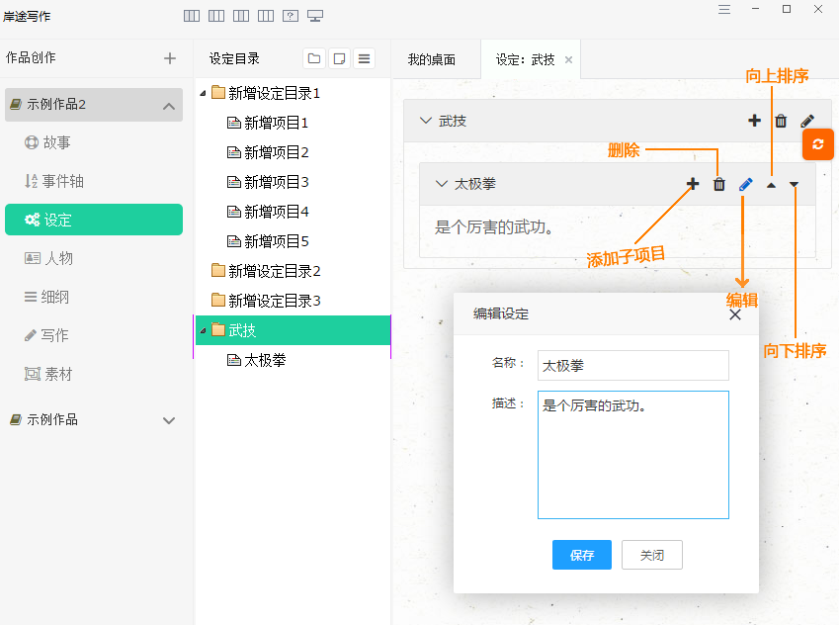Click new folder icon in 设定目录 header

click(x=314, y=58)
